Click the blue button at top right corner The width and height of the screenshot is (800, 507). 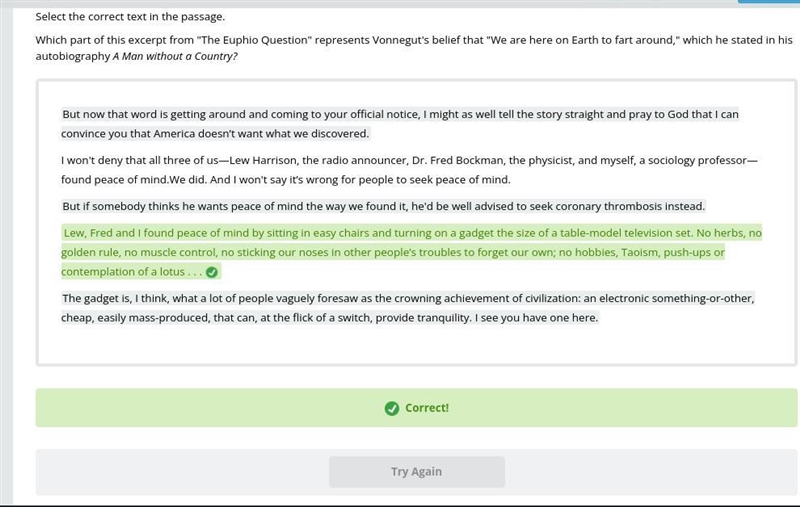click(x=768, y=2)
